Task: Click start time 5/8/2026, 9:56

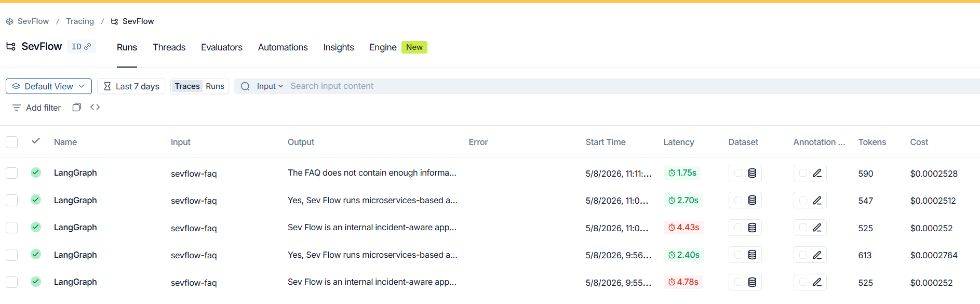Action: pos(618,255)
